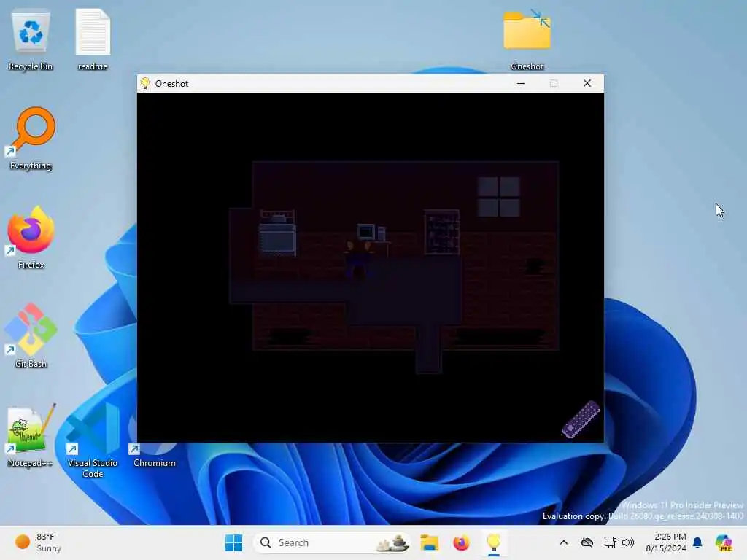
Task: Open Firefox from the taskbar
Action: pyautogui.click(x=461, y=542)
